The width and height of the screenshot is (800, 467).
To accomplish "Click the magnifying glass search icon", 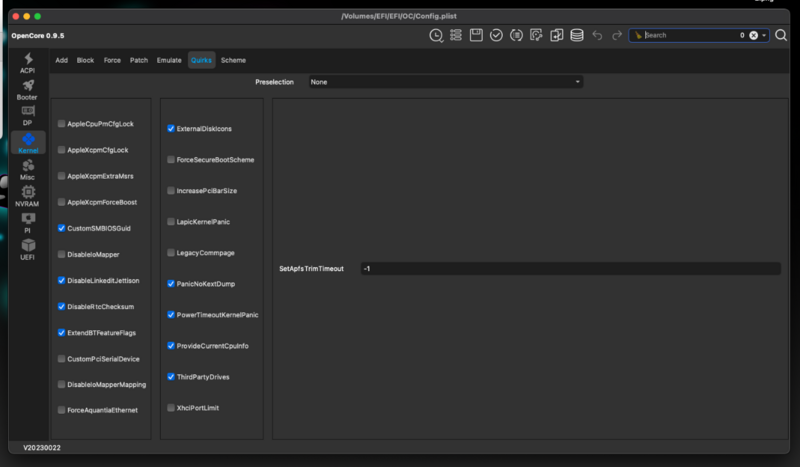I will coord(780,35).
